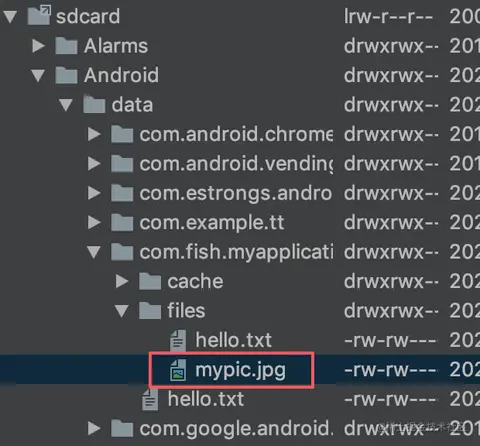The height and width of the screenshot is (446, 480).
Task: Expand com.android.chrome folder arrow
Action: coord(94,134)
